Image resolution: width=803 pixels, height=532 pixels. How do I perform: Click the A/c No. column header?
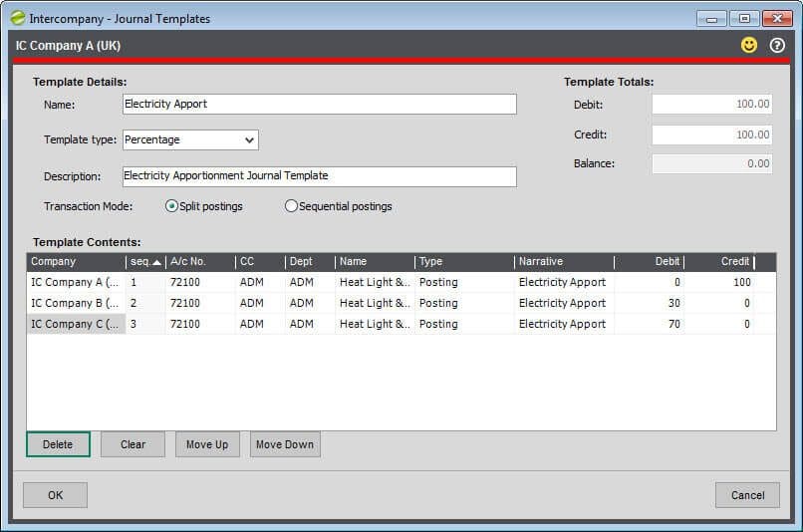pos(200,262)
